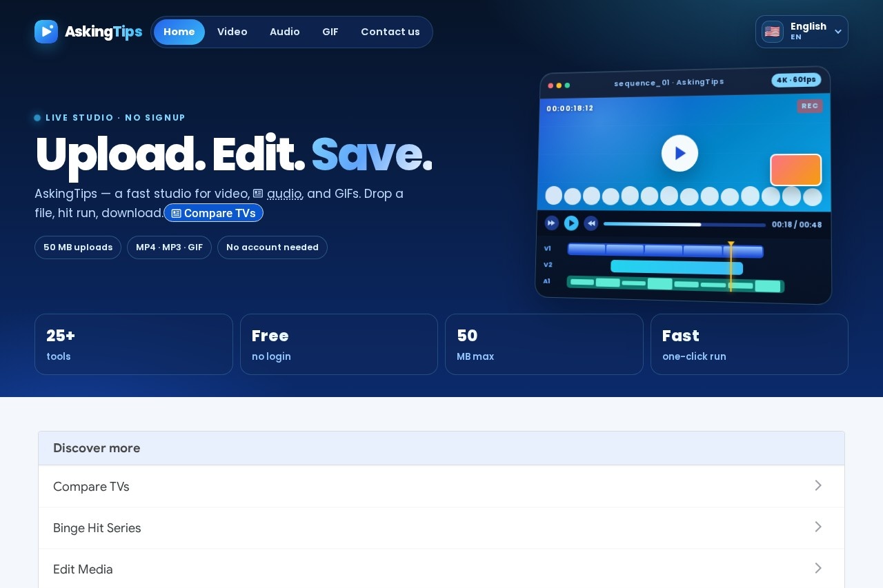
Task: Click the MP4 · MP3 · GIF pill
Action: pos(169,247)
